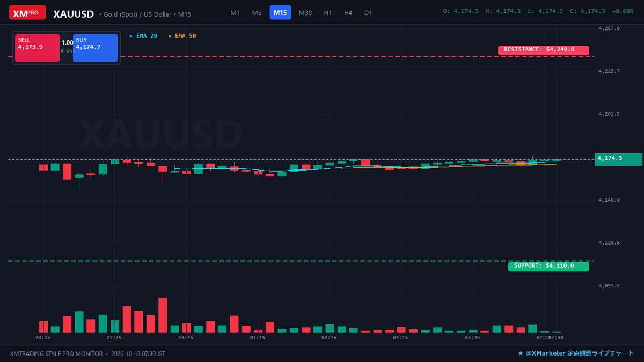Click the 4,120.8 price axis label
Viewport: 644px width, 362px height.
click(609, 243)
